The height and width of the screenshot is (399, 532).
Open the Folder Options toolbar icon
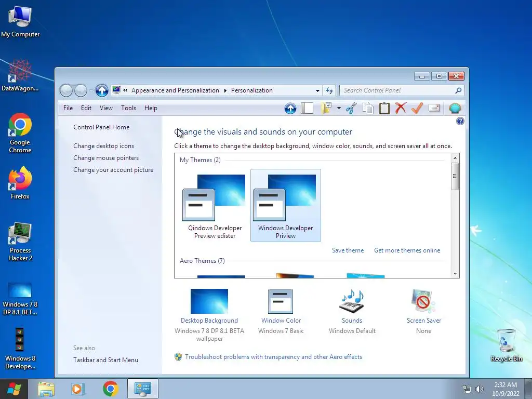326,108
